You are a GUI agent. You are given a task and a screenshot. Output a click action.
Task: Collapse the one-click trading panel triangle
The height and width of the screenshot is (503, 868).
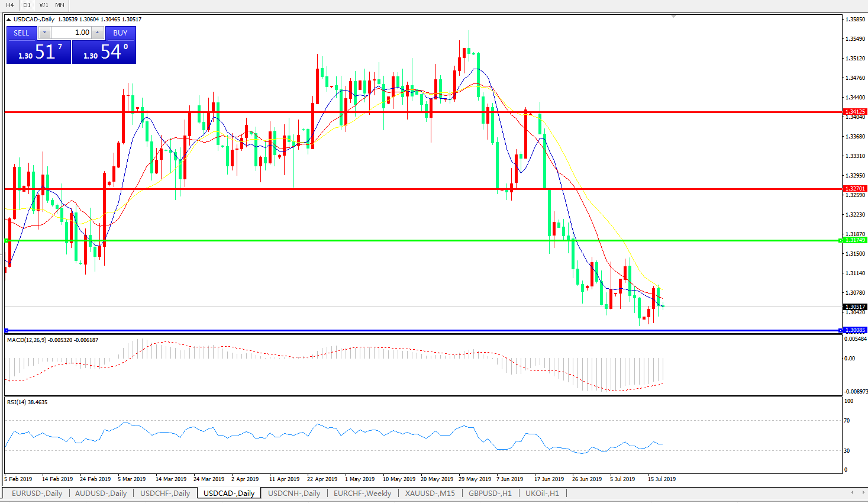pos(9,20)
